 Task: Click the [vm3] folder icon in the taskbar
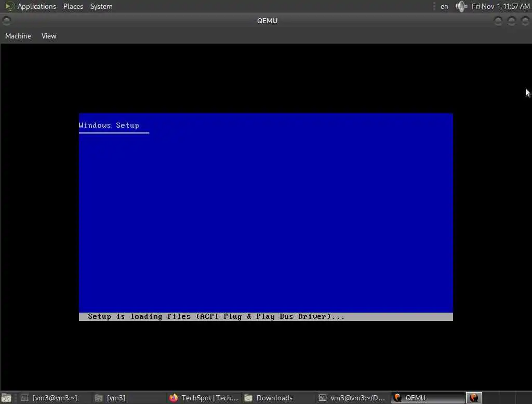99,398
